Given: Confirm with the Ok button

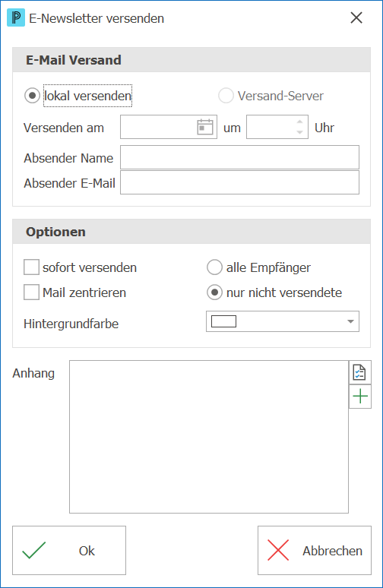Looking at the screenshot, I should click(x=69, y=550).
